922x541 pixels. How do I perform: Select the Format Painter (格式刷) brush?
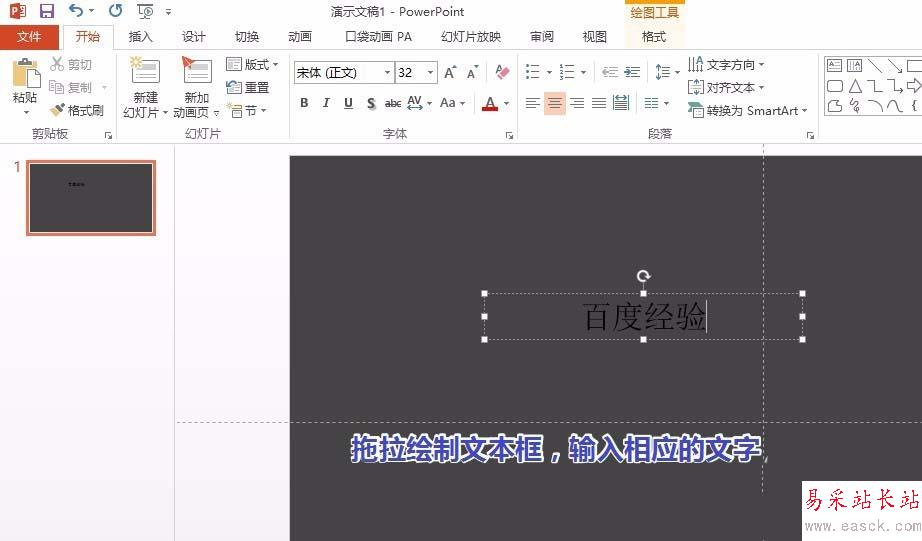77,110
